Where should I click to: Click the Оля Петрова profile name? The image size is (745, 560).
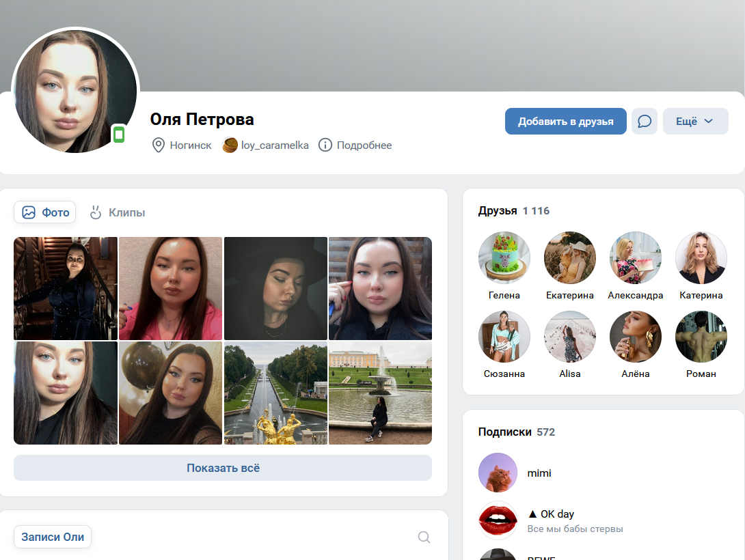coord(202,119)
